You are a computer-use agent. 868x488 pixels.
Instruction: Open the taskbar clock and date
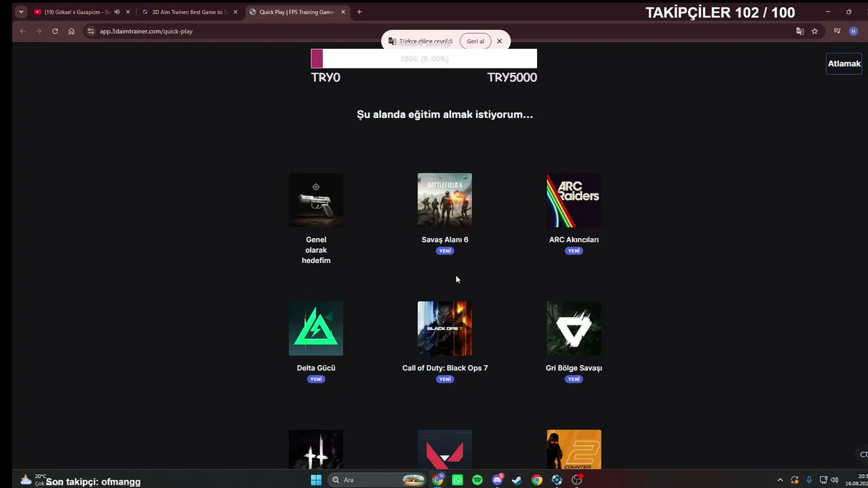tap(856, 480)
